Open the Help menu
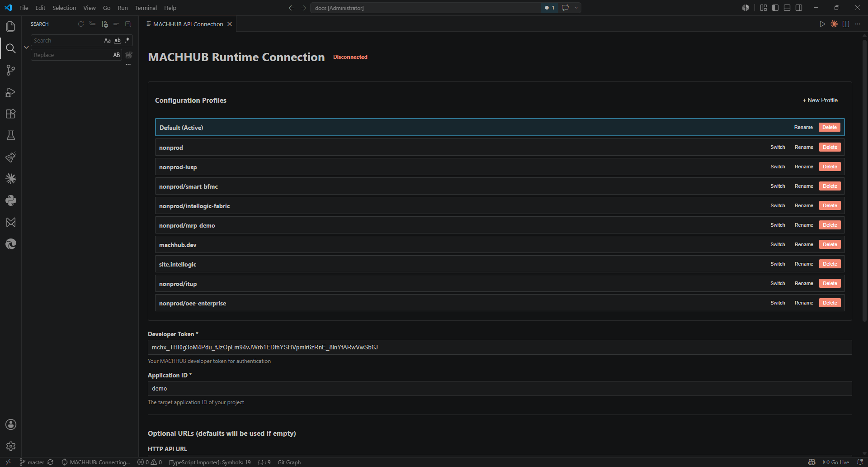Viewport: 868px width, 467px height. [170, 8]
